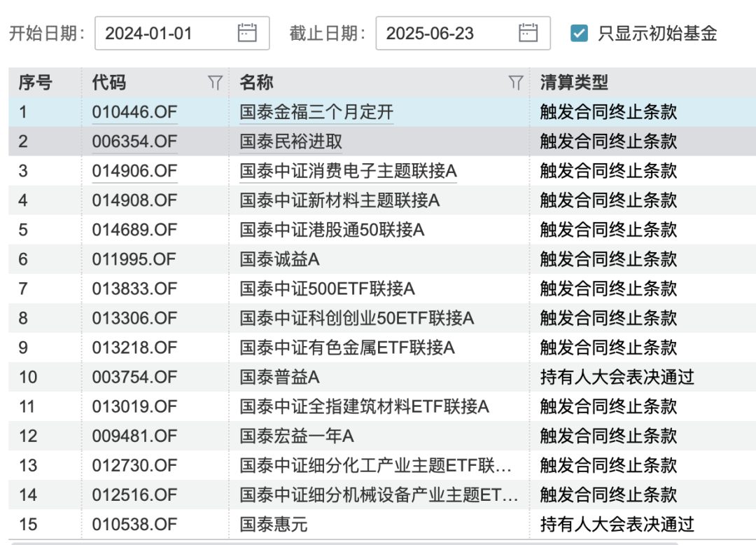This screenshot has width=756, height=545.
Task: Click the 截止日期 label
Action: click(x=328, y=34)
